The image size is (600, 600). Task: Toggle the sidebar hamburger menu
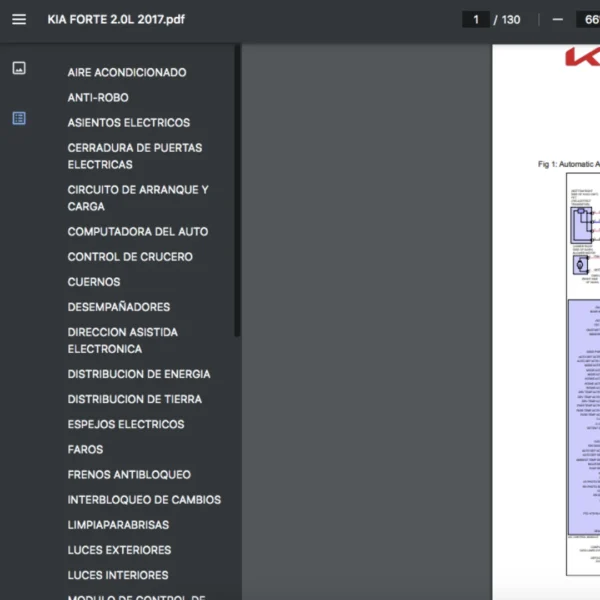(19, 19)
